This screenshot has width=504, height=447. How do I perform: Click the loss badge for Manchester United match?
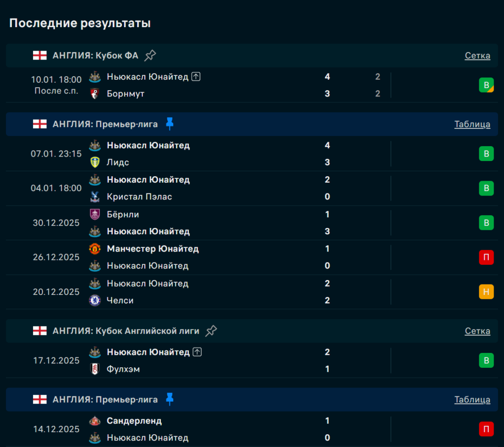pyautogui.click(x=486, y=257)
